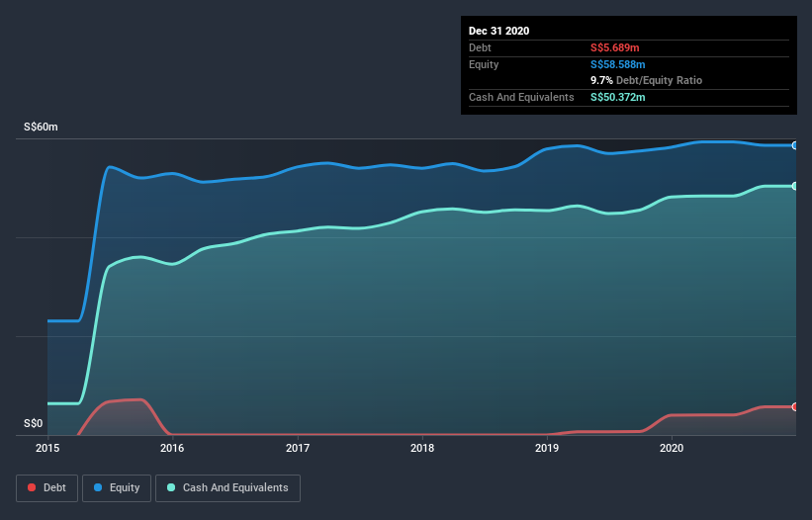
Task: Click the 2017 x-axis label
Action: [x=298, y=448]
